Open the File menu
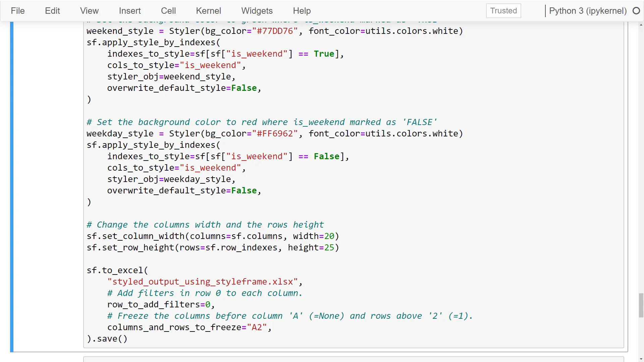This screenshot has height=362, width=644. tap(17, 11)
